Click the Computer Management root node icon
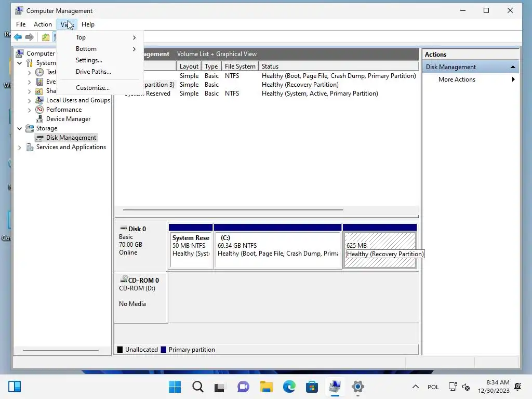532x399 pixels. [20, 54]
